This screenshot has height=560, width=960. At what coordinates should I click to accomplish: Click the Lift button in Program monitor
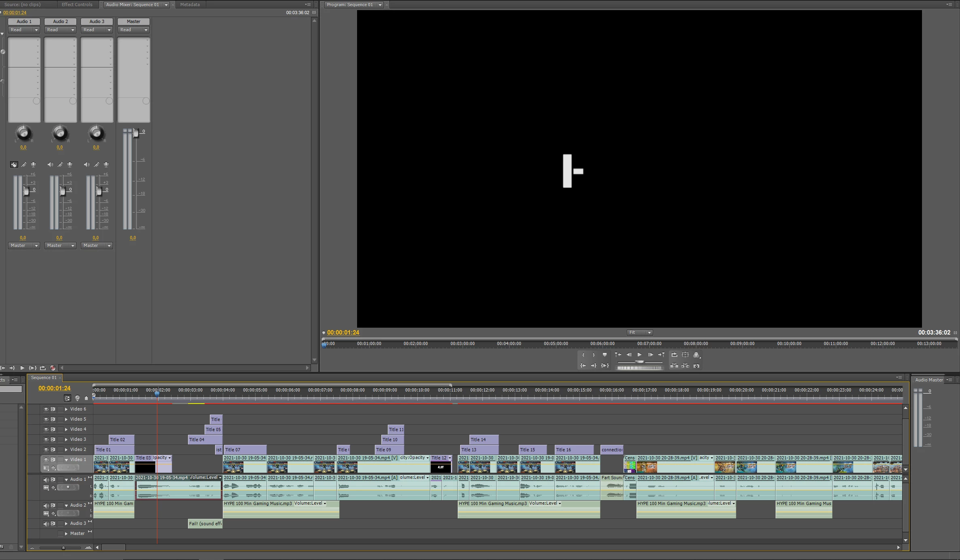pos(674,366)
